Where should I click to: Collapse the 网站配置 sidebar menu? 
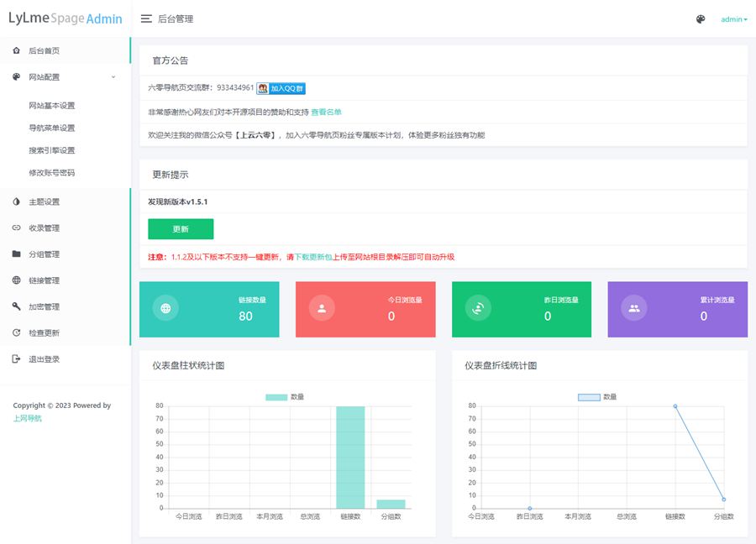point(44,76)
